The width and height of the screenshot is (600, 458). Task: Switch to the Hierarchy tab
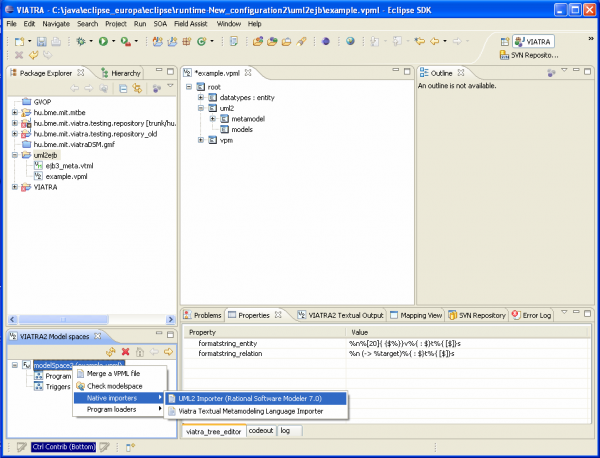pos(121,73)
